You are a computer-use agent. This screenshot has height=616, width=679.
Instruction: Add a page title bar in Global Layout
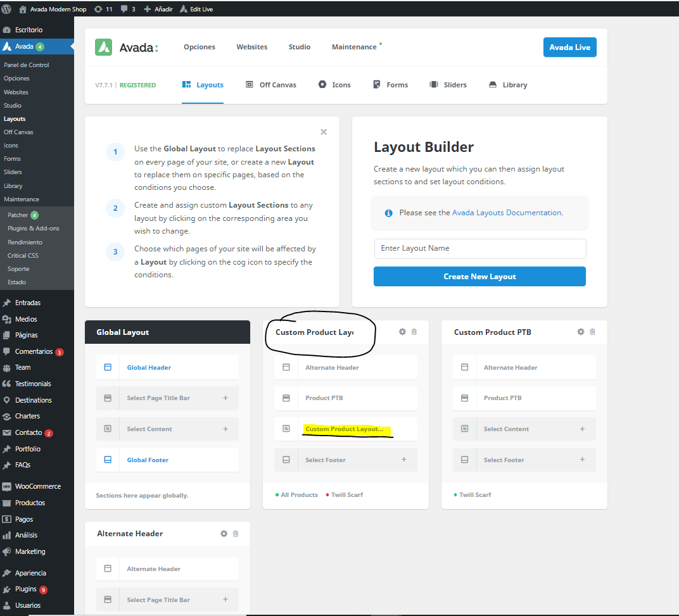(x=225, y=398)
